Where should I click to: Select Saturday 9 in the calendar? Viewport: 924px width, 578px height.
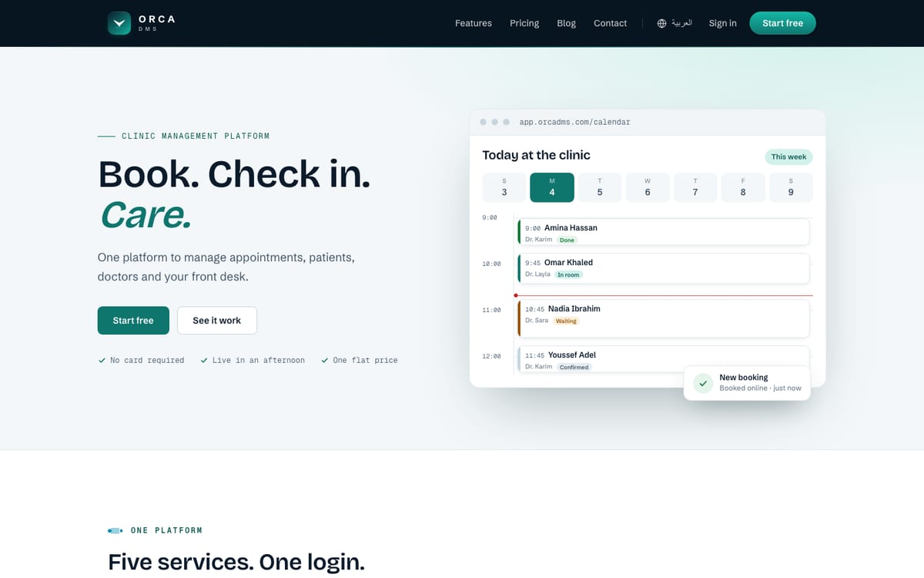tap(791, 187)
